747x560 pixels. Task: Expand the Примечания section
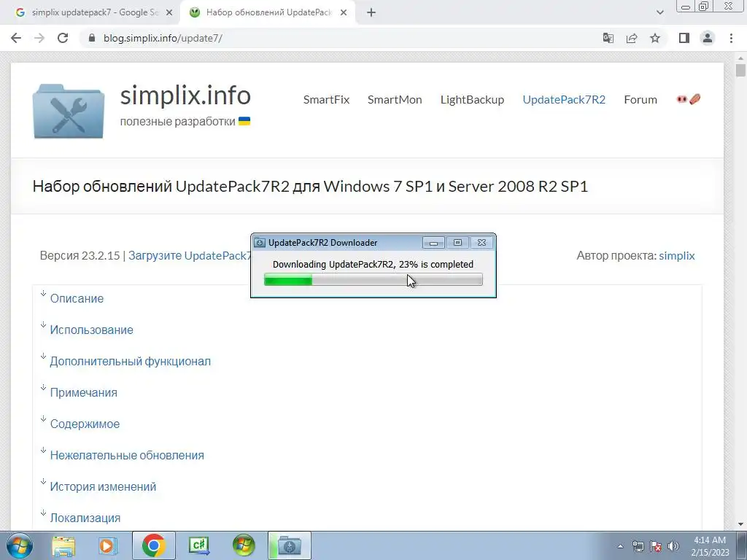pos(83,393)
